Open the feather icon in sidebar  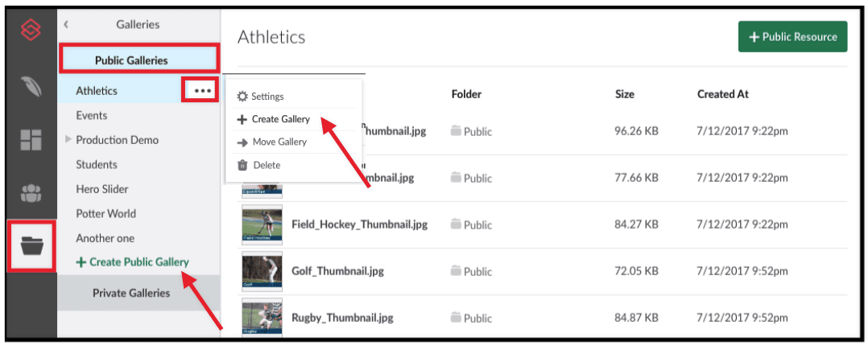(x=31, y=87)
